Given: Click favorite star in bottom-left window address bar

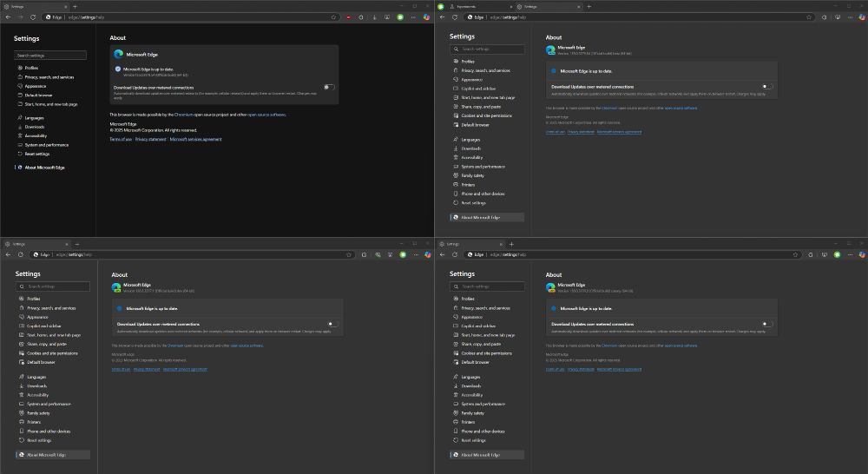Looking at the screenshot, I should (x=348, y=254).
